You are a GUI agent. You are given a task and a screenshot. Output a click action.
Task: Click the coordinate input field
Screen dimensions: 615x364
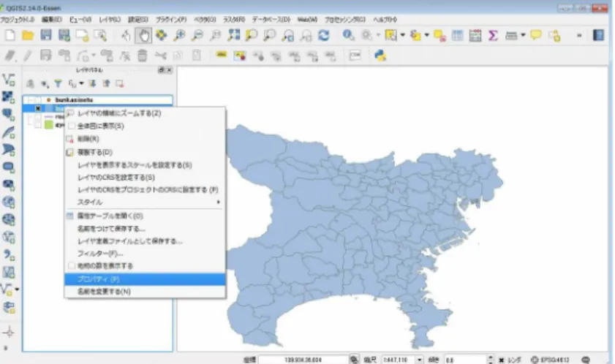[x=303, y=360]
